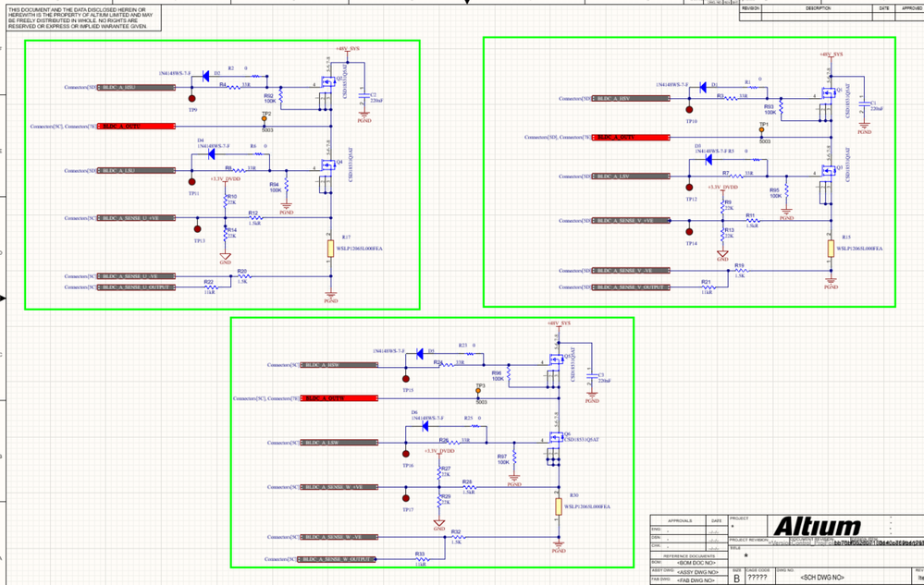The height and width of the screenshot is (585, 924).
Task: Click the <SCH DWG NO> field
Action: (822, 578)
